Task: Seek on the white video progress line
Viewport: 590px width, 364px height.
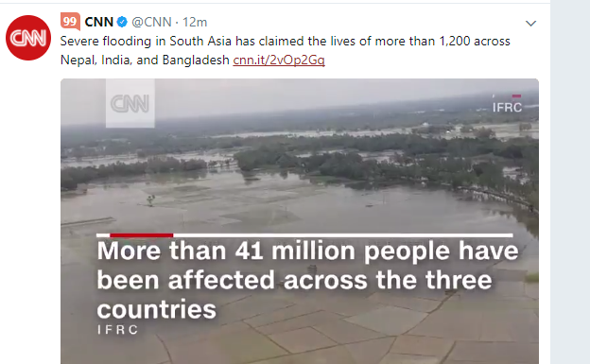Action: pyautogui.click(x=343, y=235)
